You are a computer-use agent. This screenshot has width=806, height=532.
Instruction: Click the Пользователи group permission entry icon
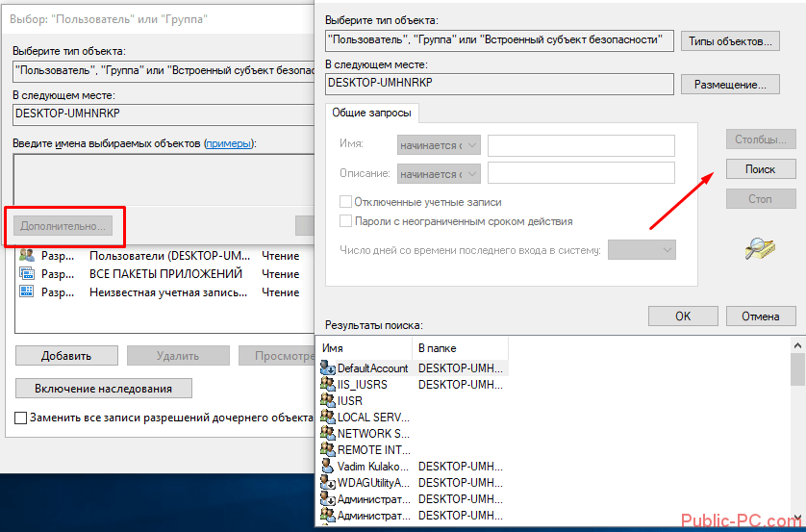click(x=27, y=256)
